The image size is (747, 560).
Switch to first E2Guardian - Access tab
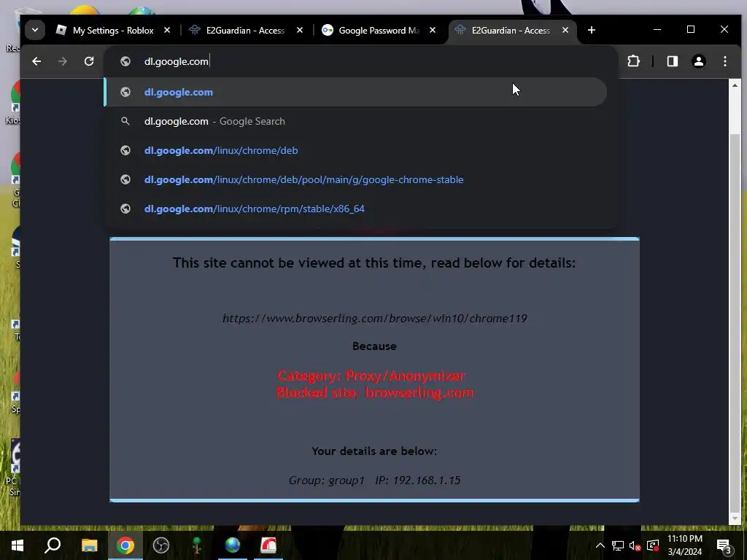click(245, 30)
